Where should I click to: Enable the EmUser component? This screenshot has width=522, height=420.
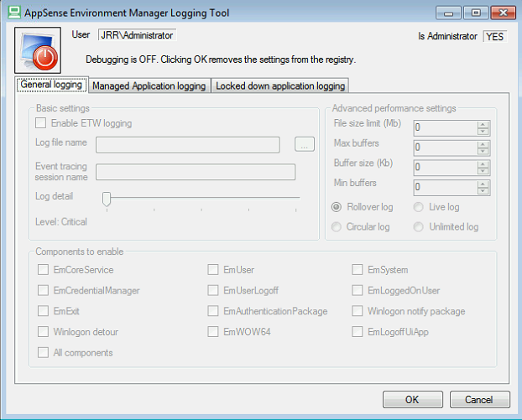pyautogui.click(x=213, y=270)
